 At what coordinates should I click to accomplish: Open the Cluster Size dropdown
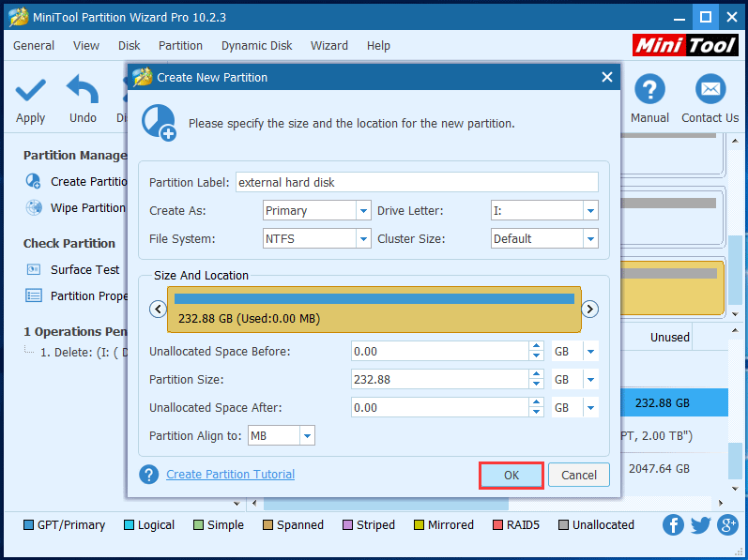point(590,239)
